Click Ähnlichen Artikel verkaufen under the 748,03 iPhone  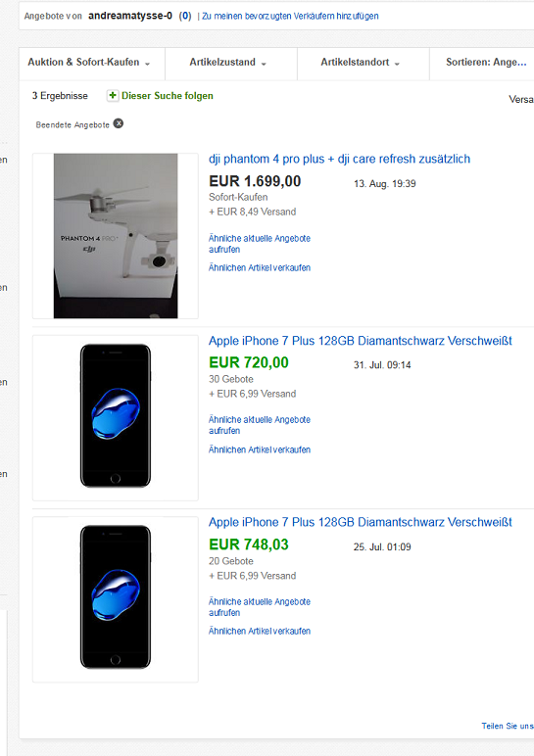pos(260,631)
